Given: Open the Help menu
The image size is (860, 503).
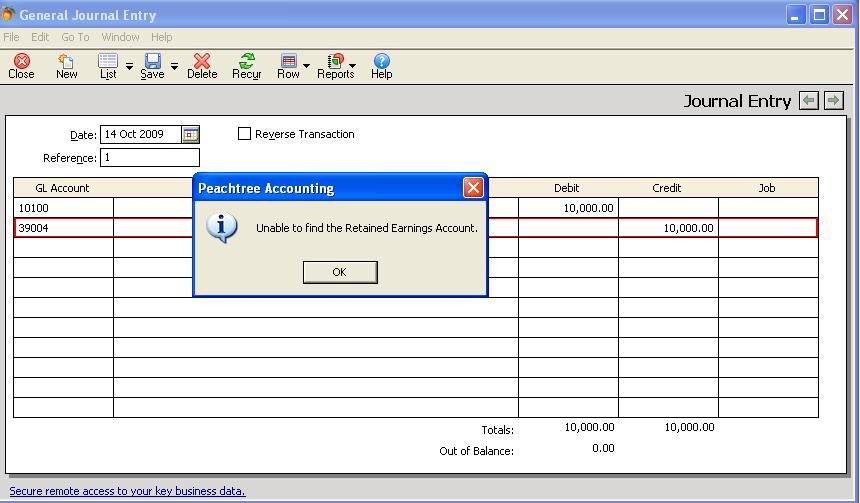Looking at the screenshot, I should click(162, 37).
